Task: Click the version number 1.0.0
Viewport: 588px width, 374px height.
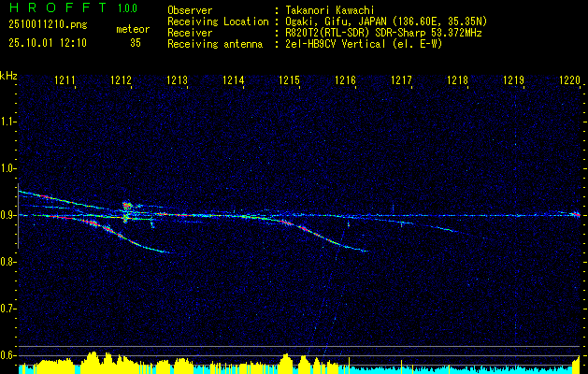Action: 127,8
